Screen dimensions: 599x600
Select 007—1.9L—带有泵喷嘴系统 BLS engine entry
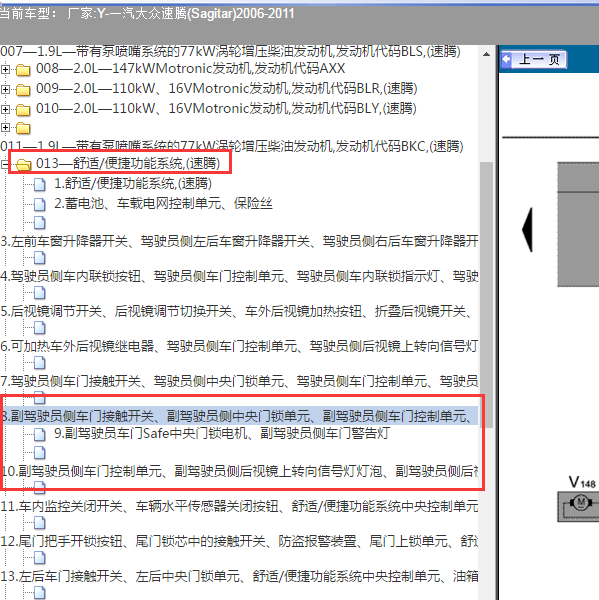coord(230,51)
